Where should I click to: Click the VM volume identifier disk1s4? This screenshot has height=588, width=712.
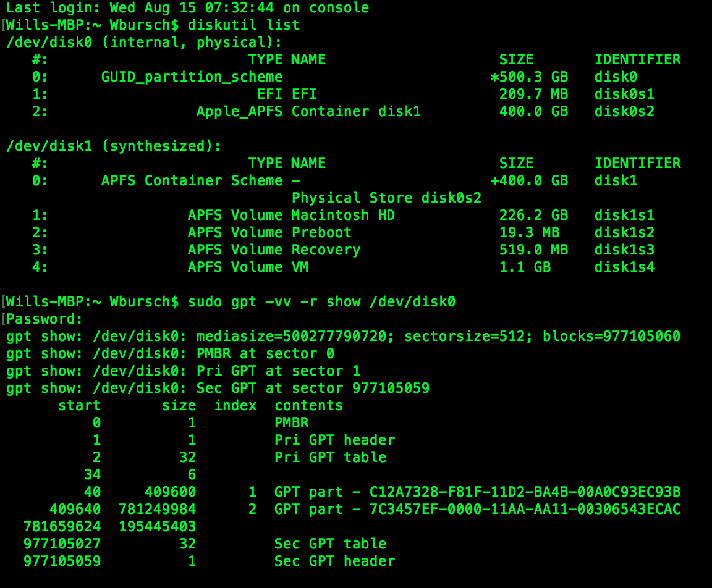point(624,267)
